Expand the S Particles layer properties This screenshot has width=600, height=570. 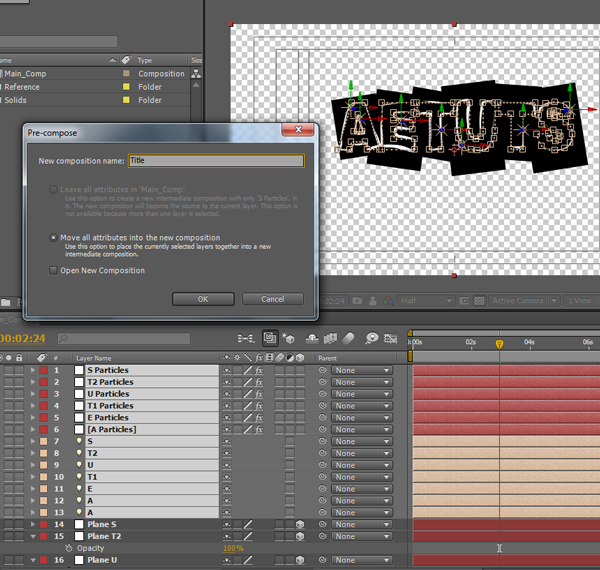tap(33, 370)
